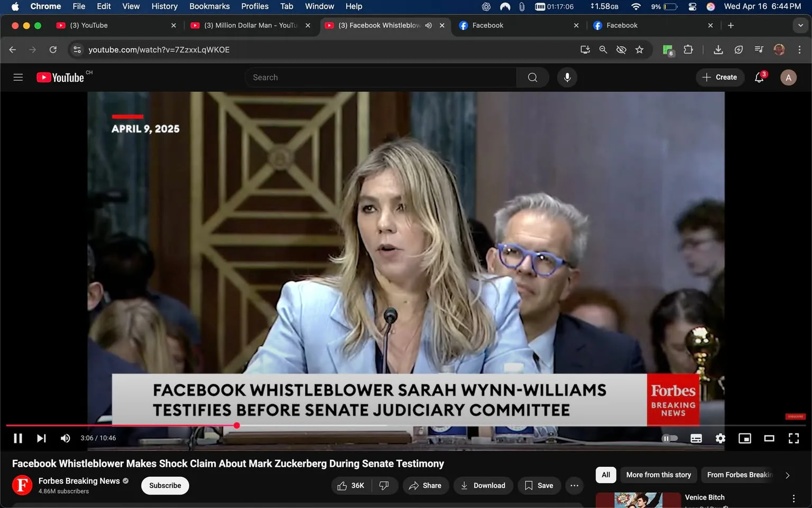Dislike the video with thumbs down
The width and height of the screenshot is (812, 508).
tap(384, 485)
